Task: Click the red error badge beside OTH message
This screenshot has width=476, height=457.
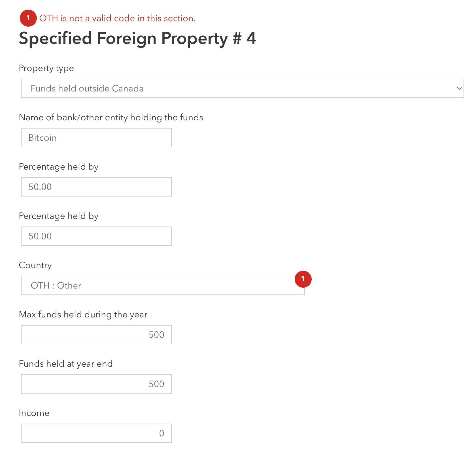Action: 28,18
